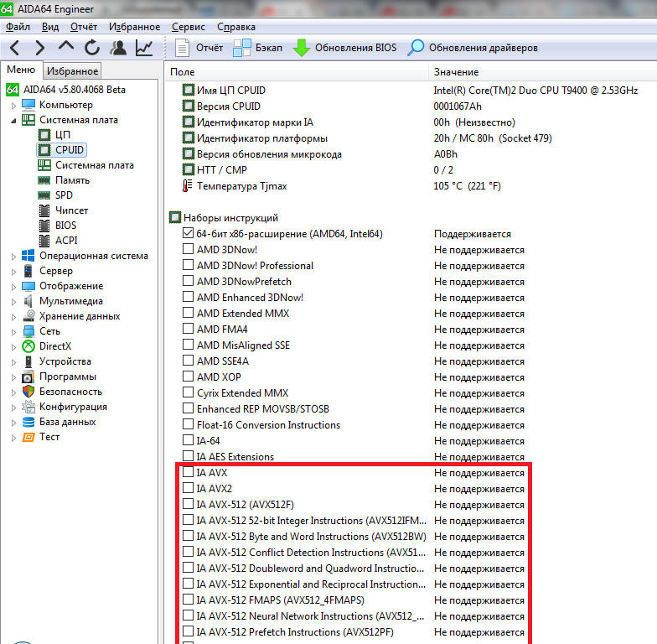Click the Бэкап backup icon
This screenshot has height=644, width=657.
[241, 48]
